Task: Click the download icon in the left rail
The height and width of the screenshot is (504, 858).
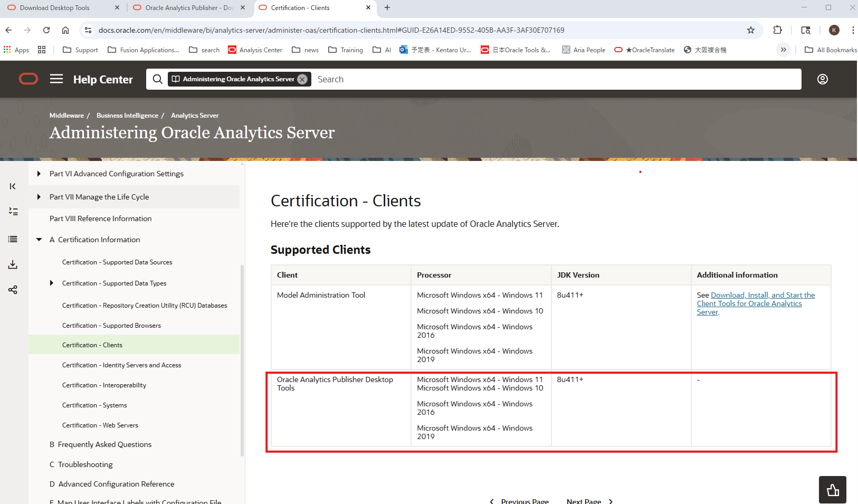Action: click(13, 264)
